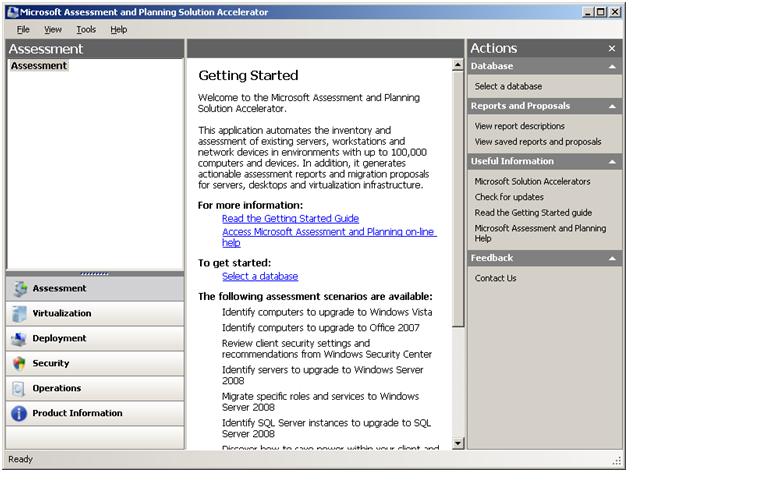784x502 pixels.
Task: Collapse the Database section in Actions
Action: coord(612,66)
